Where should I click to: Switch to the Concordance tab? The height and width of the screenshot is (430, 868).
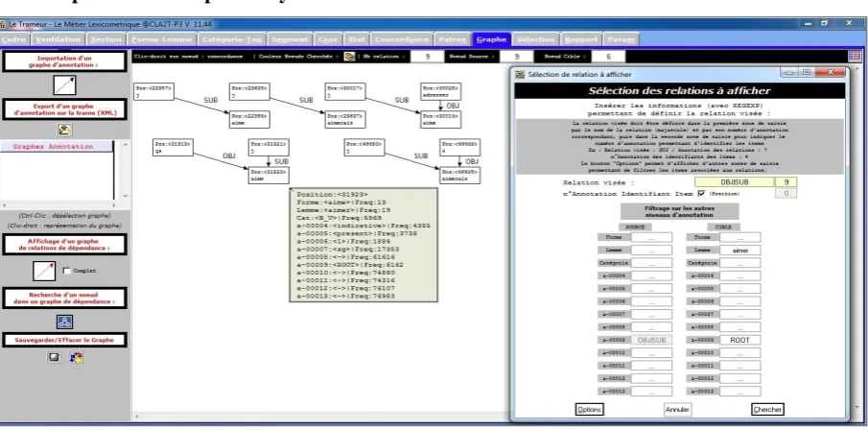[401, 39]
